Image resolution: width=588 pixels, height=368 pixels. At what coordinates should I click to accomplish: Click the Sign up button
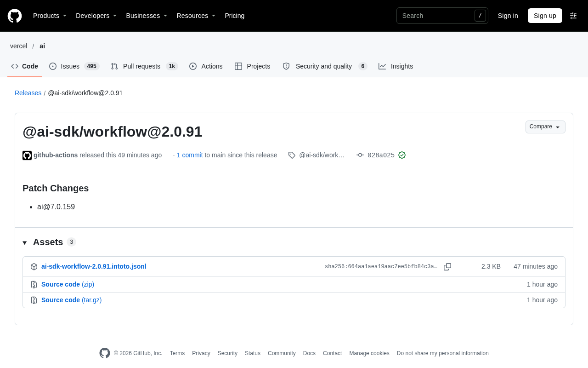[545, 16]
